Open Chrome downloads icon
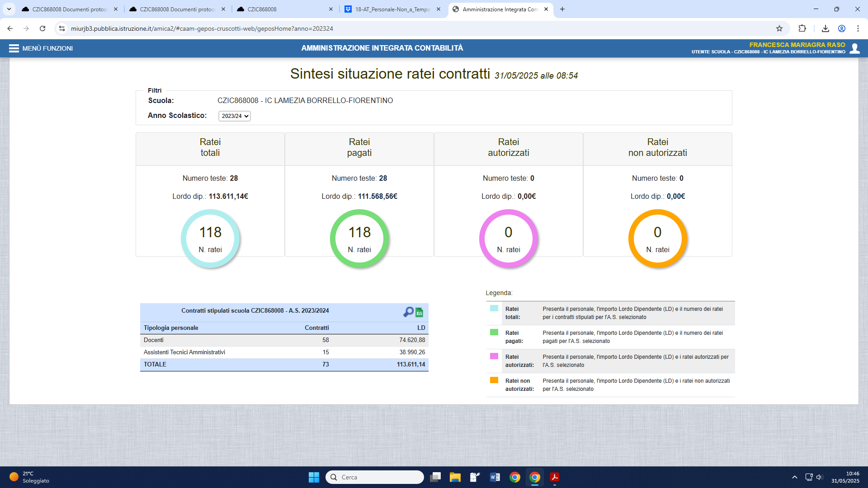Image resolution: width=868 pixels, height=488 pixels. pyautogui.click(x=826, y=28)
